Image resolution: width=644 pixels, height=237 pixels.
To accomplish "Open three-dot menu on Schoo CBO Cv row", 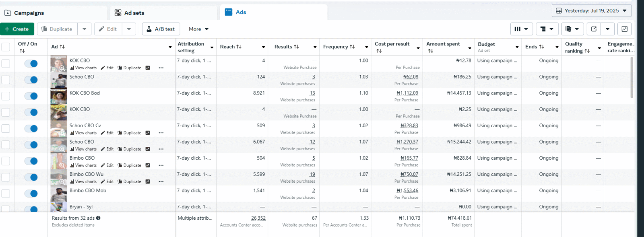I will click(x=161, y=133).
